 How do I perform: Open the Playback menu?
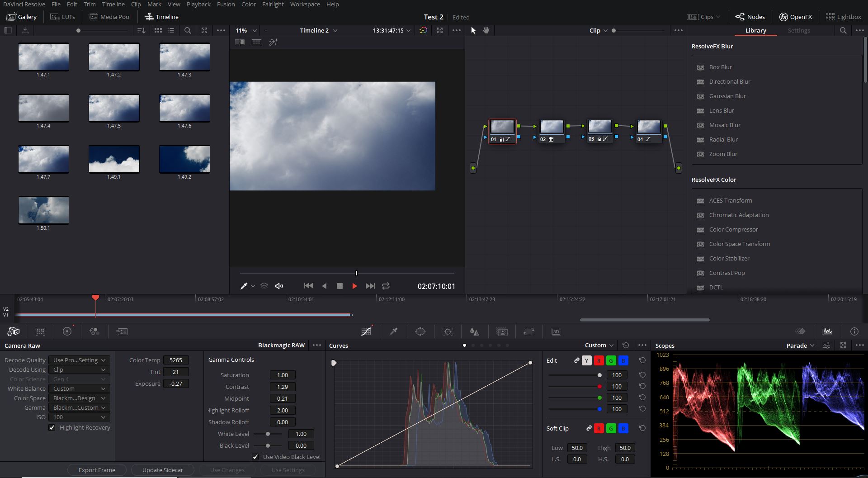pos(198,4)
